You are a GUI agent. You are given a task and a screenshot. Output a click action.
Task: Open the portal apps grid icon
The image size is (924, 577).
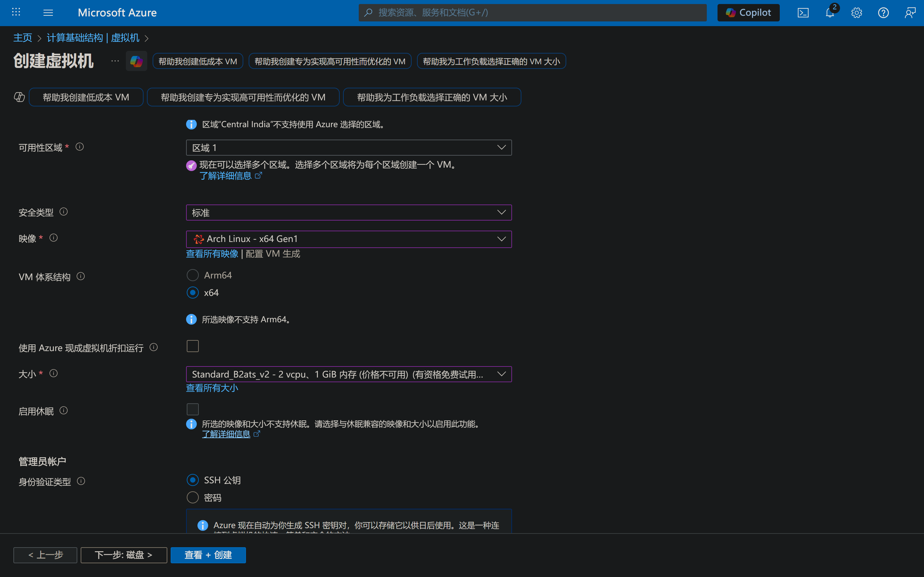(16, 12)
